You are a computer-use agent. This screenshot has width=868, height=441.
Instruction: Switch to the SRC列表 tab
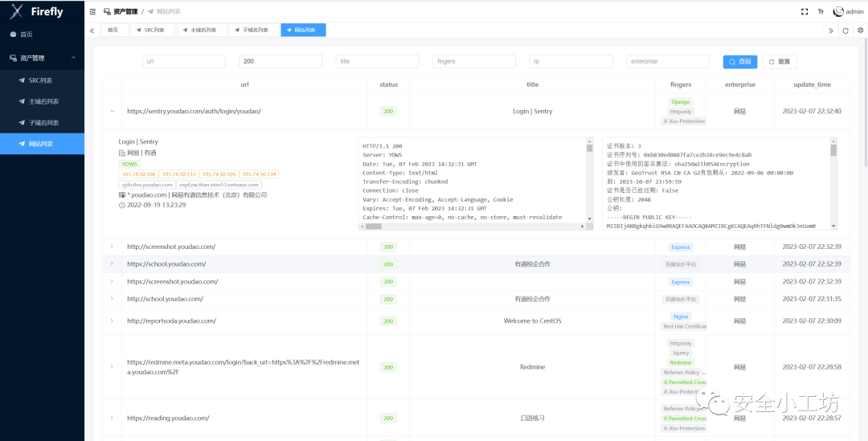152,30
